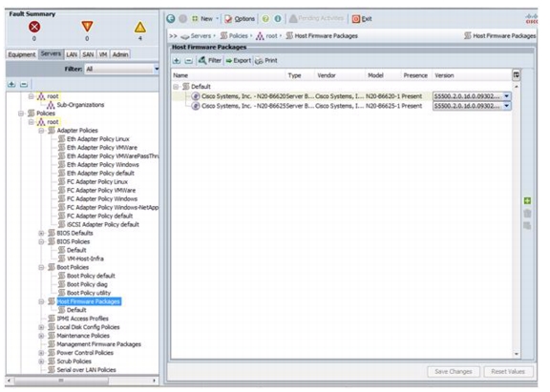Screen dimensions: 550x392
Task: Click Filter in Host Firmware Packages toolbar
Action: click(210, 60)
